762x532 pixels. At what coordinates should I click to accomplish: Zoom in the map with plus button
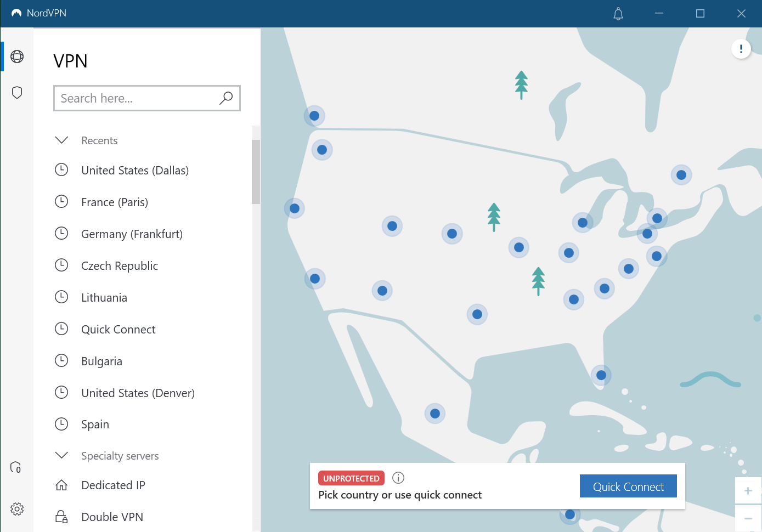748,491
